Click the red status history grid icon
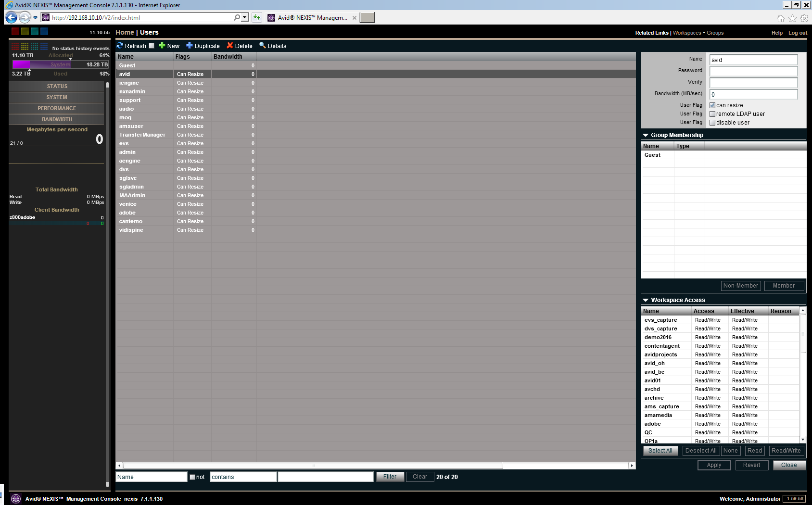Screen dimensions: 812x505 [x=15, y=47]
